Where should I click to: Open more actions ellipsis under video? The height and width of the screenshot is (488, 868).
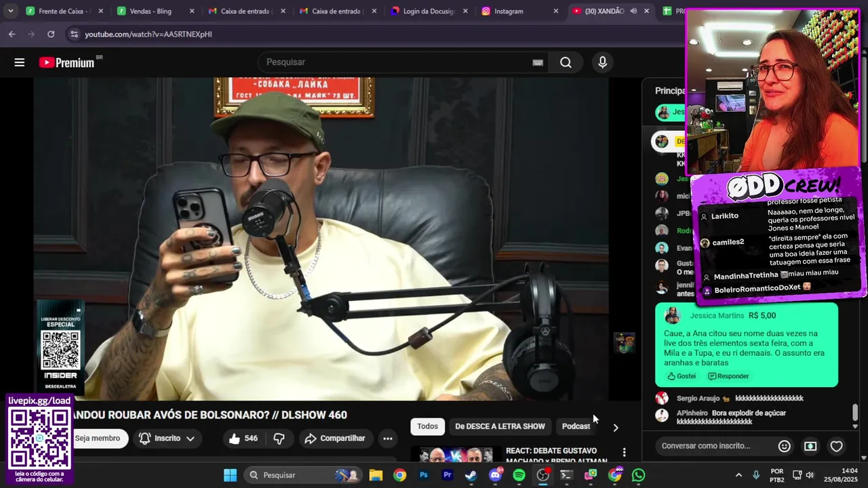click(x=388, y=439)
